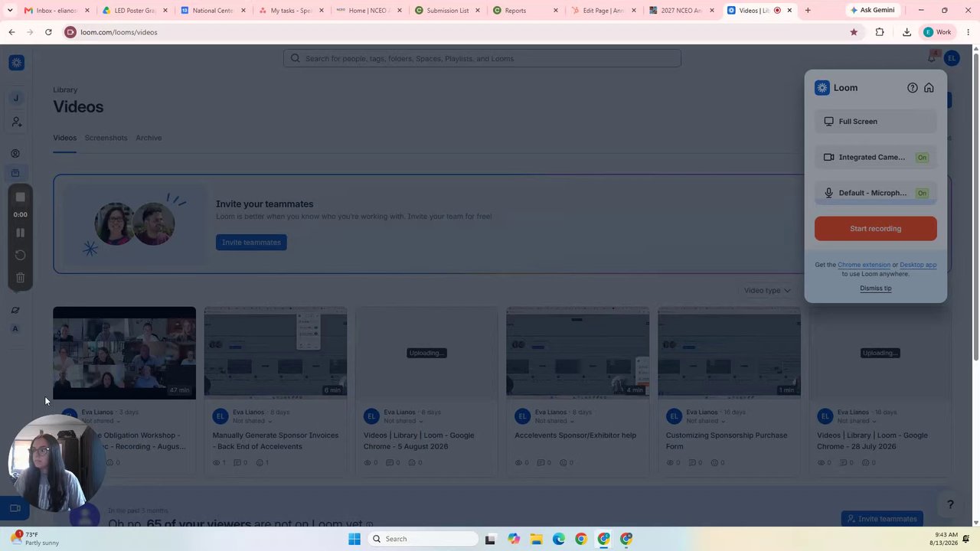Open sharing dropdown for Customizing Sponsorship Purchase Form
The image size is (980, 551).
pyautogui.click(x=707, y=421)
